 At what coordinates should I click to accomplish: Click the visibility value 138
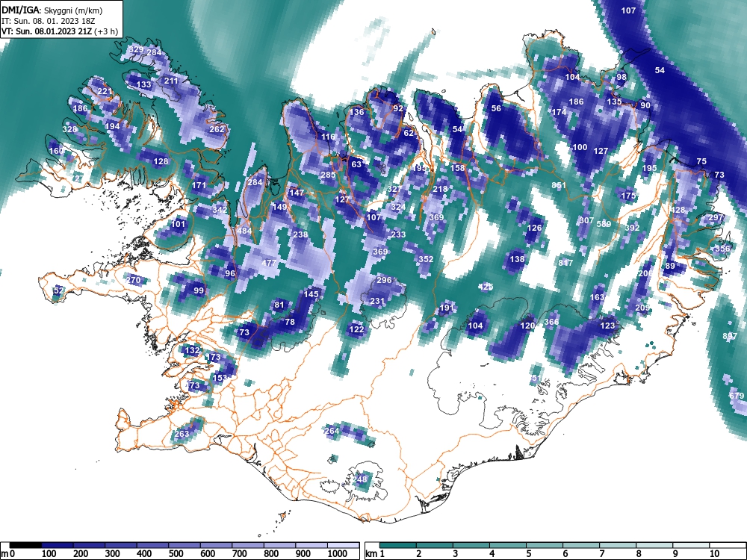point(517,259)
